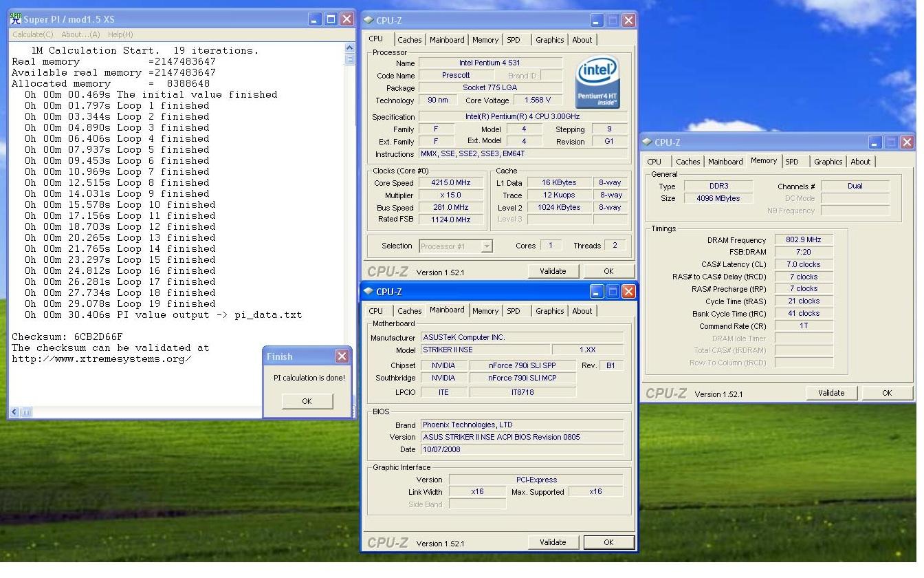Open the About...(A) menu in Super PI
The height and width of the screenshot is (578, 924).
(x=80, y=34)
